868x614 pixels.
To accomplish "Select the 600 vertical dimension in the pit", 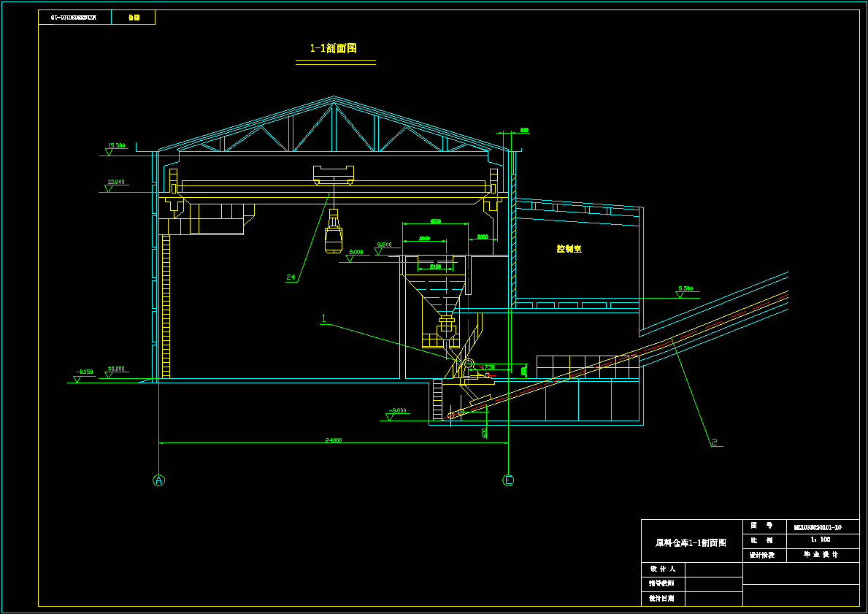I will click(485, 432).
